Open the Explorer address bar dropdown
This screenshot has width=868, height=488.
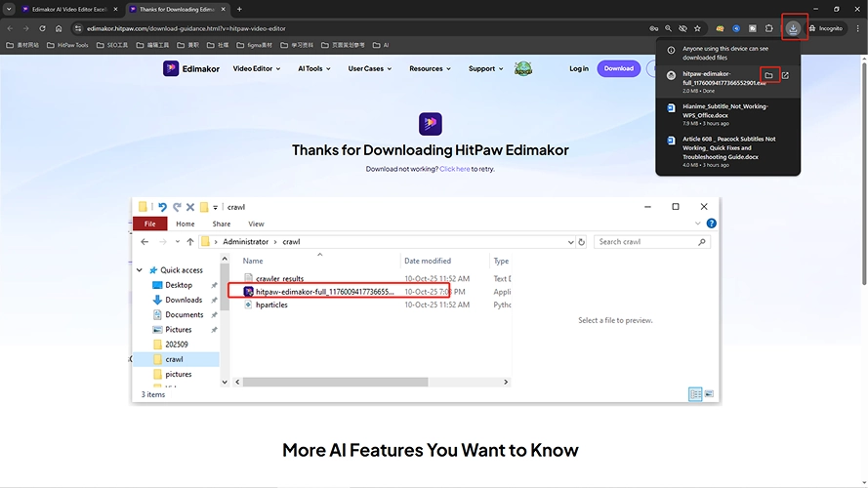point(571,242)
